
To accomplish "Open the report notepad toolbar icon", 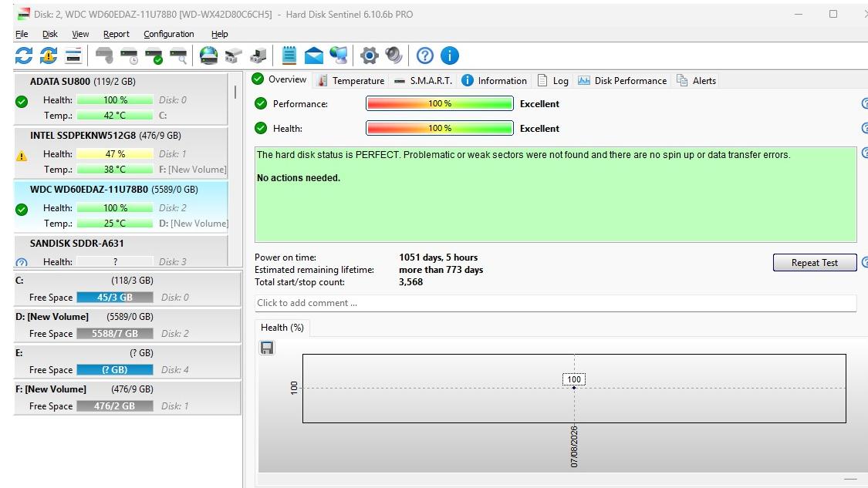I will tap(289, 56).
